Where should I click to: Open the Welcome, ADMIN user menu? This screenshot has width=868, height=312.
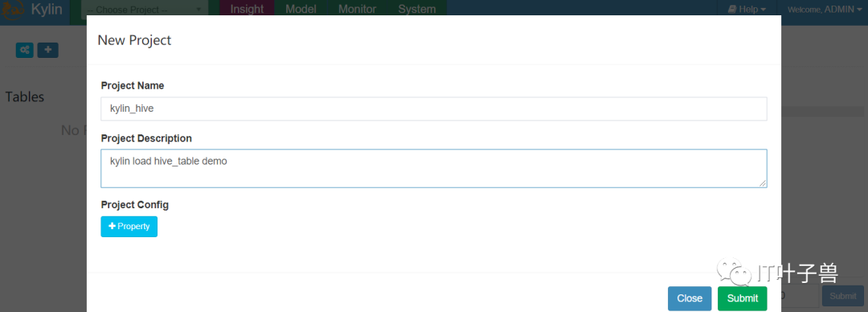point(825,10)
